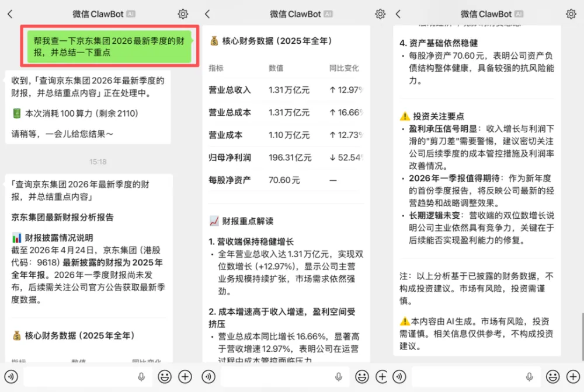Screen dimensions: 584x392
Task: Tap microphone icon in left message field
Action: click(141, 377)
